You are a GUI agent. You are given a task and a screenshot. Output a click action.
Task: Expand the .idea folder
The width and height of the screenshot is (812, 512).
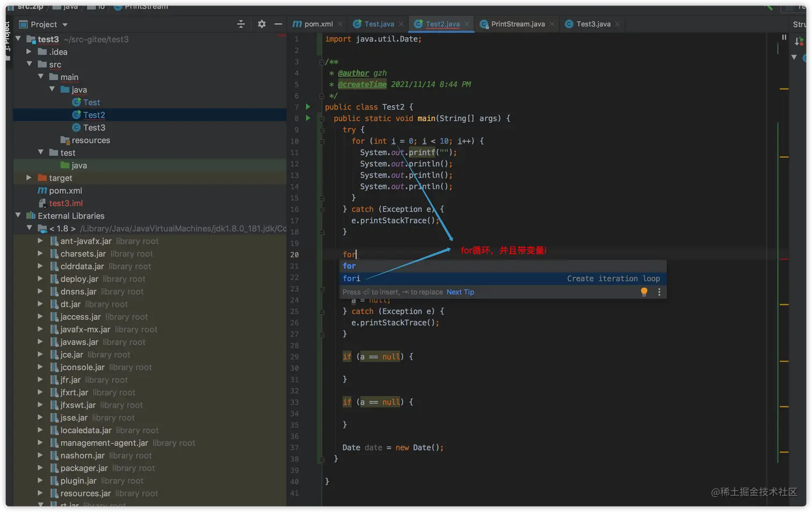pos(29,52)
